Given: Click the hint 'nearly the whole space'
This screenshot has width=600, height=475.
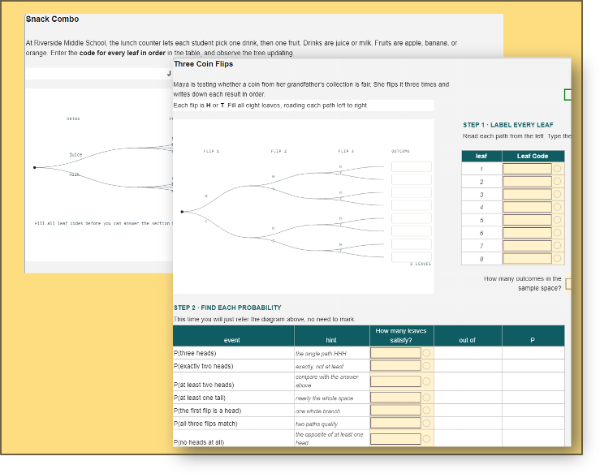Looking at the screenshot, I should (x=324, y=398).
